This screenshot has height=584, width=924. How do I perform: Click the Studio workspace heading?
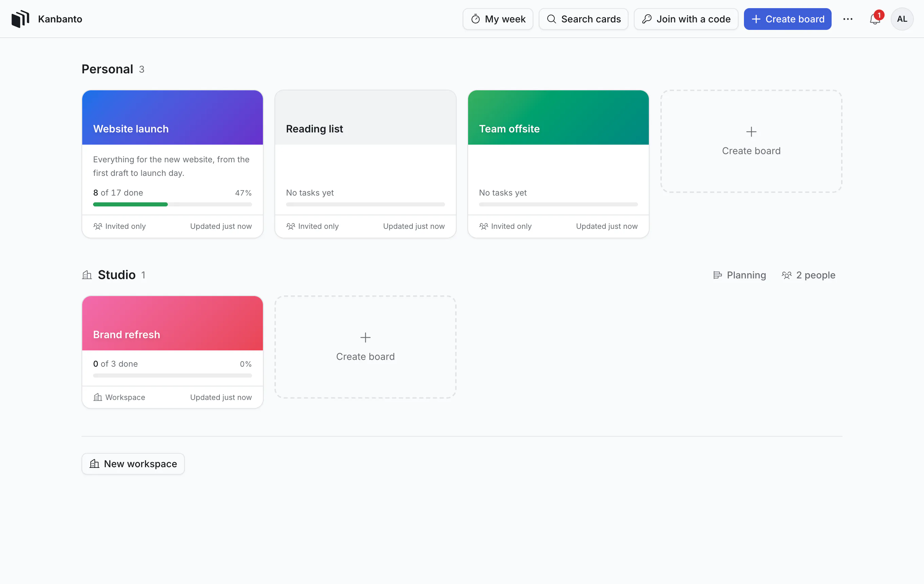(117, 275)
